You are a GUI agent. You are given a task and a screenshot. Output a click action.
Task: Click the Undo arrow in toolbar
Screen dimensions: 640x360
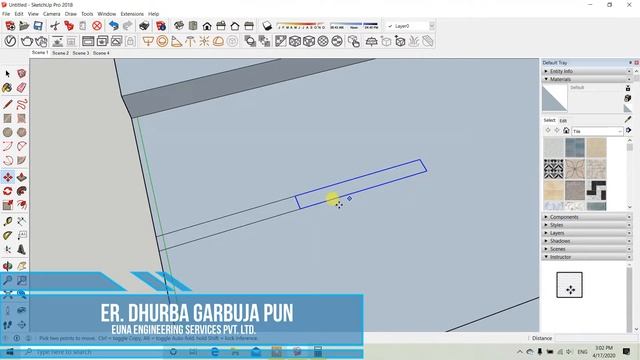click(x=114, y=26)
